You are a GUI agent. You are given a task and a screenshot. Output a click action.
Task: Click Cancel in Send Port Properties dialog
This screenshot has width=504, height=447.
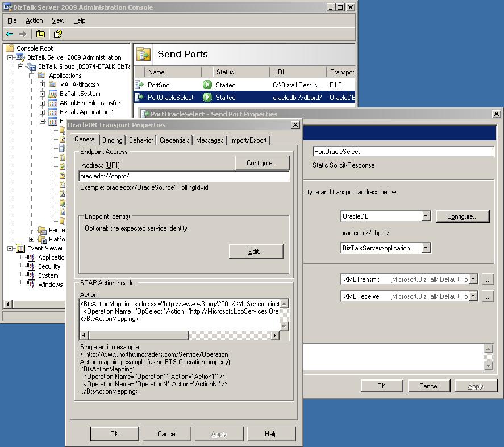[429, 386]
